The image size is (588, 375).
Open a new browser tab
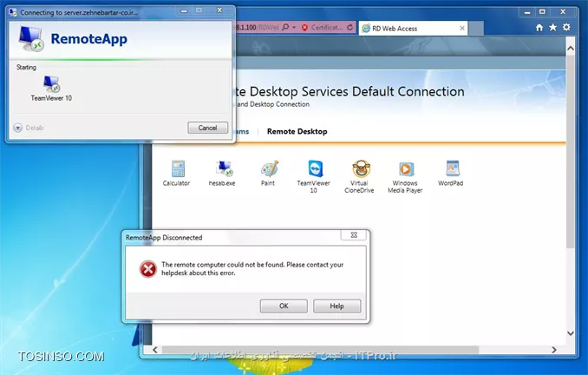click(476, 28)
